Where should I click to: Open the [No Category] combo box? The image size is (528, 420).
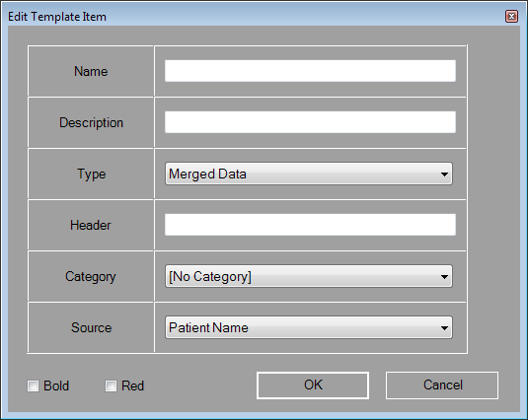[x=309, y=276]
